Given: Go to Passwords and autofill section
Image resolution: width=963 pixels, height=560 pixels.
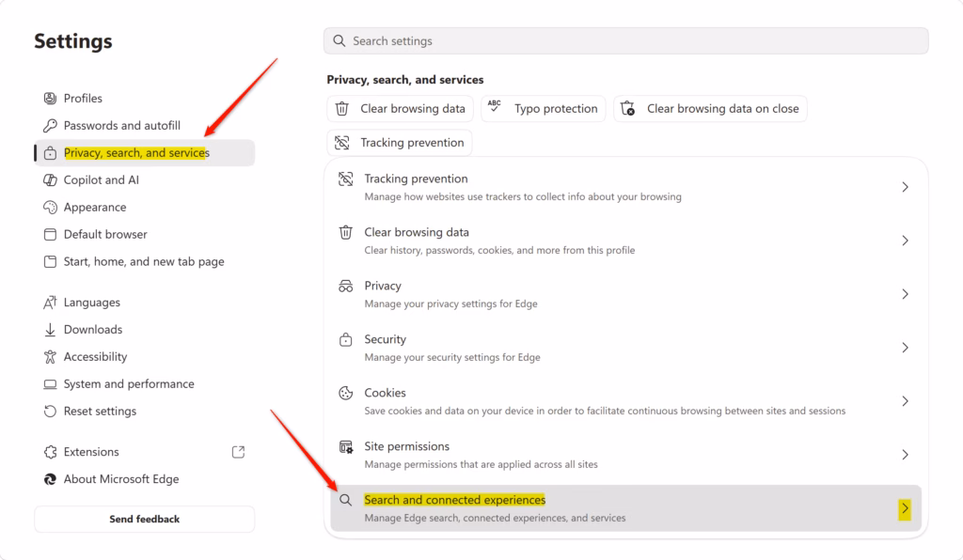Looking at the screenshot, I should 144,126.
